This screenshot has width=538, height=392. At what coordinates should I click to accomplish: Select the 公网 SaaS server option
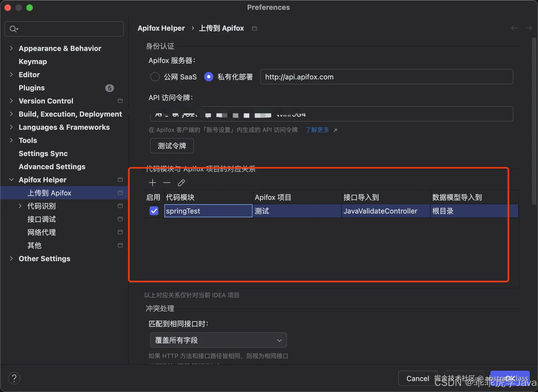155,77
